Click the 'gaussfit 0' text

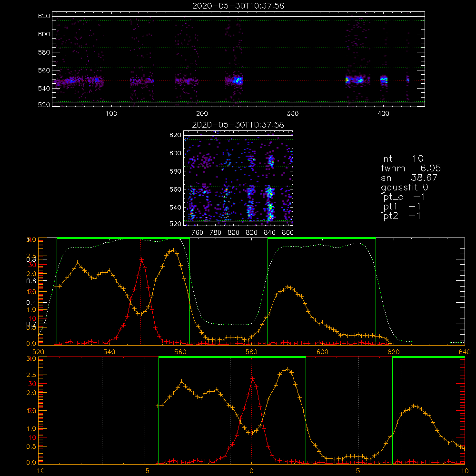click(x=404, y=187)
